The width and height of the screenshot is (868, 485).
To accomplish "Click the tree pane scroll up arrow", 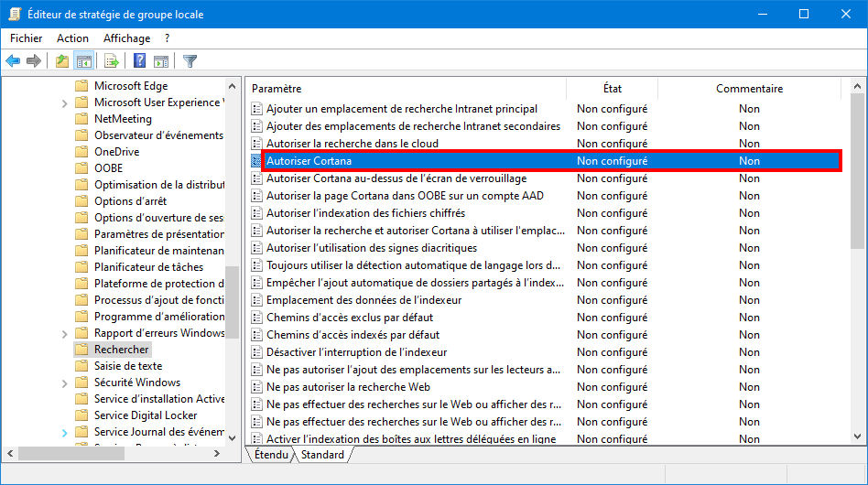I will click(232, 86).
